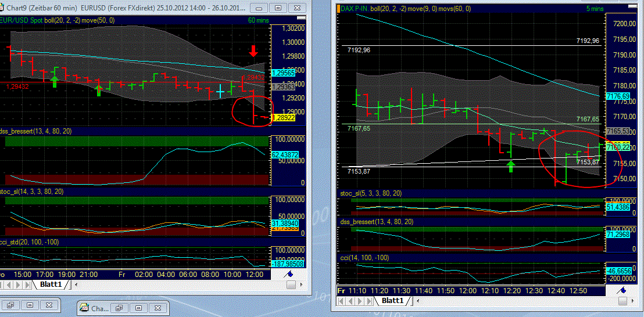Click the 'stoc_sl(5, 3, 3, 80, 20)' indicator label
The height and width of the screenshot is (317, 644).
point(370,193)
